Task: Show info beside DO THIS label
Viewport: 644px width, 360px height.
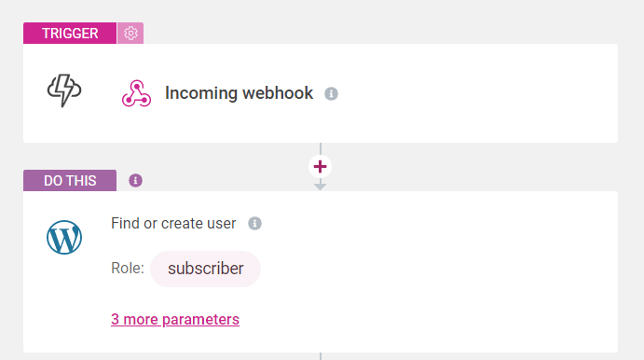Action: [x=135, y=180]
